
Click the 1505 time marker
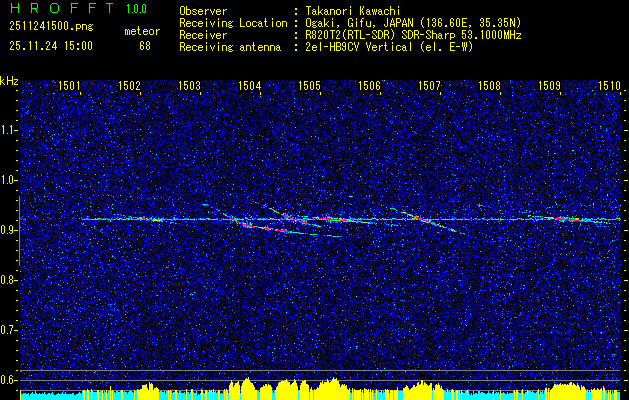pyautogui.click(x=309, y=85)
